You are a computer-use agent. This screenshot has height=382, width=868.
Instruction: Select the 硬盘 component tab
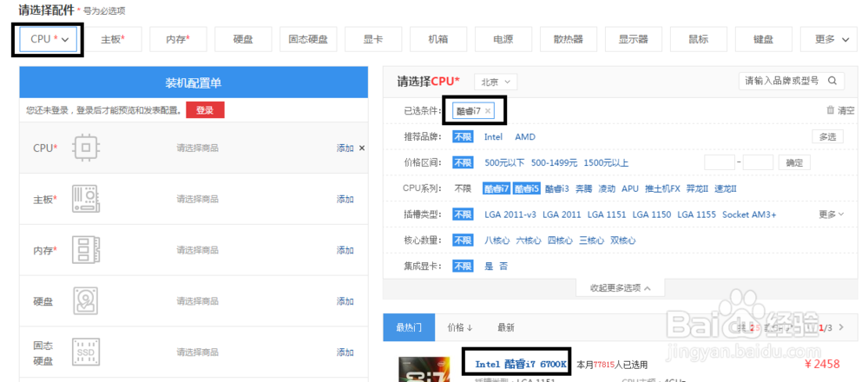243,39
